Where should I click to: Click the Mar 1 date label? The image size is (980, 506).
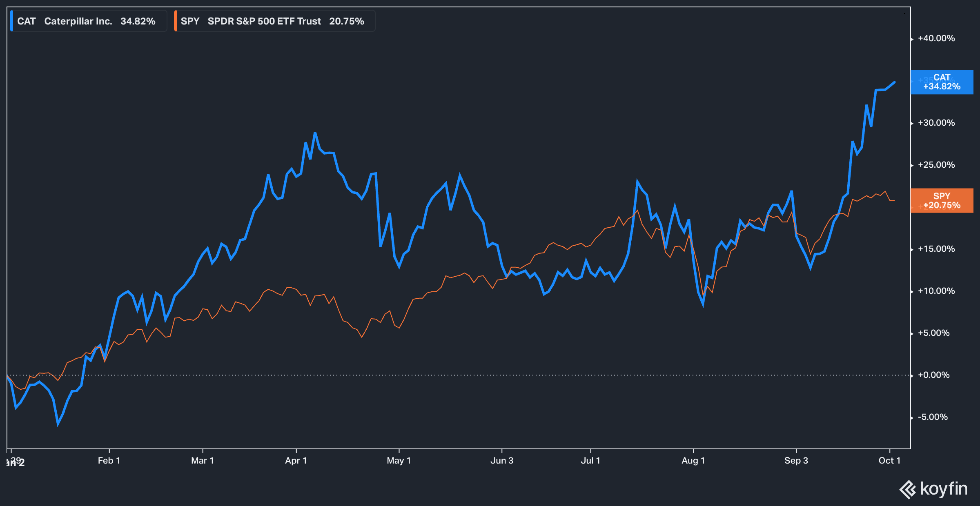click(203, 461)
